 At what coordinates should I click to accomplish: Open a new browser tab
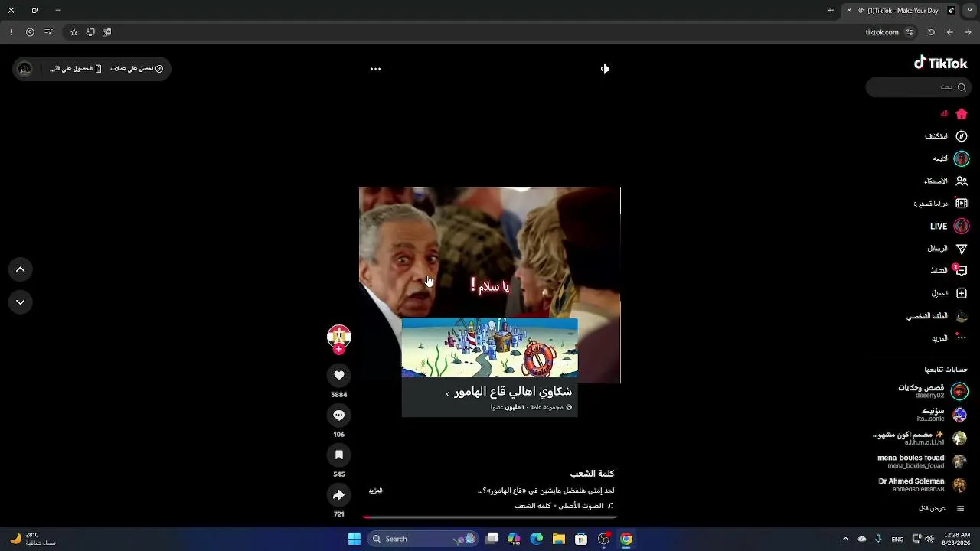[831, 11]
